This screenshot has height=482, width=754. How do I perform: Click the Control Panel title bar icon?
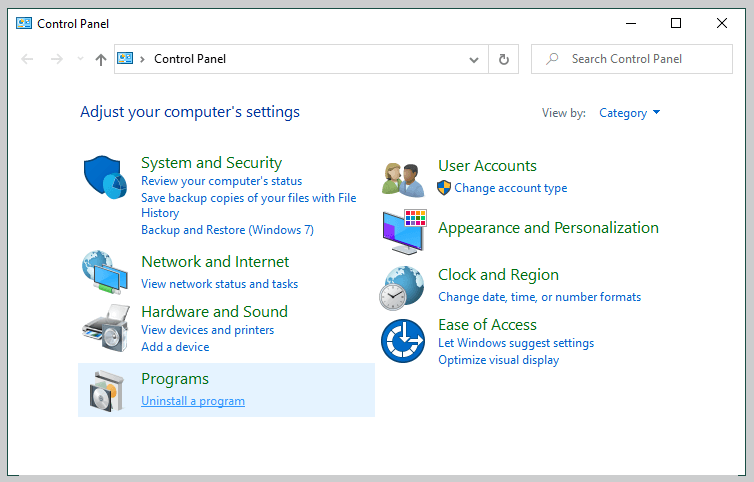coord(24,23)
